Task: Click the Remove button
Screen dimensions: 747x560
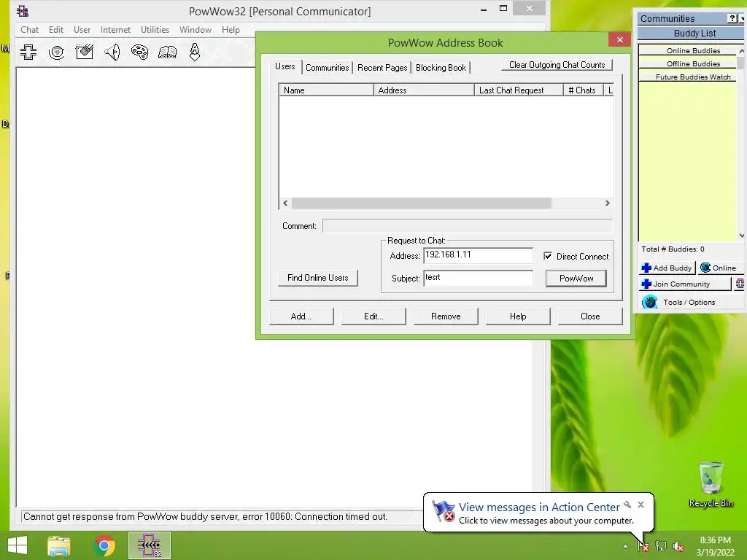Action: pyautogui.click(x=446, y=316)
